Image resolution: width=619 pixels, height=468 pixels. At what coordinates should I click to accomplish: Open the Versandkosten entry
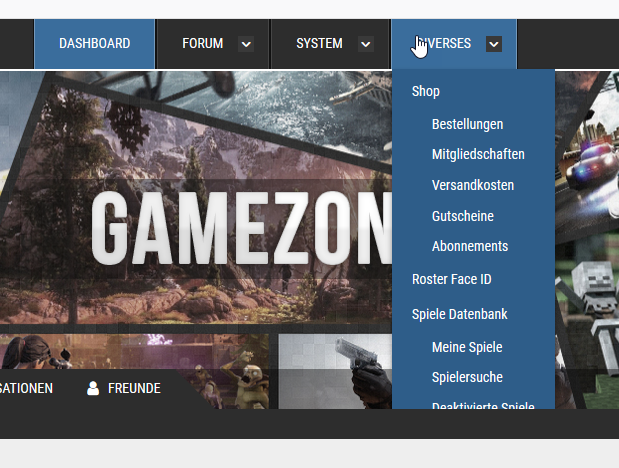coord(473,185)
